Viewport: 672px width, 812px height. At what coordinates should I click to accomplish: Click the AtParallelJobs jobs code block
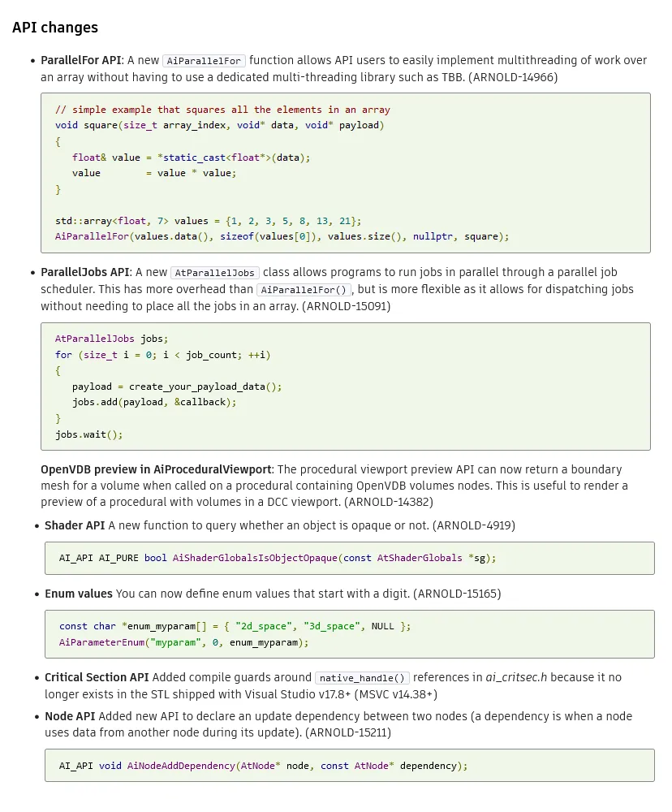click(345, 387)
